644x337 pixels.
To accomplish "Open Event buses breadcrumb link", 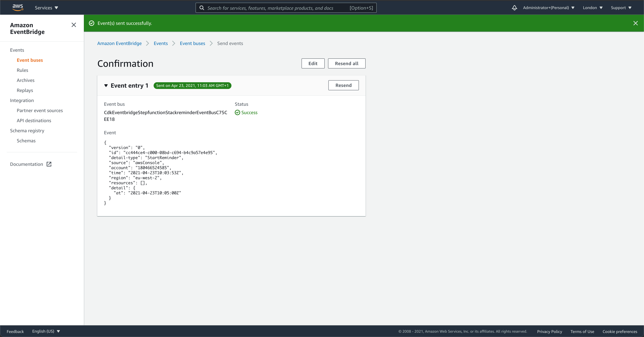I will click(x=192, y=43).
